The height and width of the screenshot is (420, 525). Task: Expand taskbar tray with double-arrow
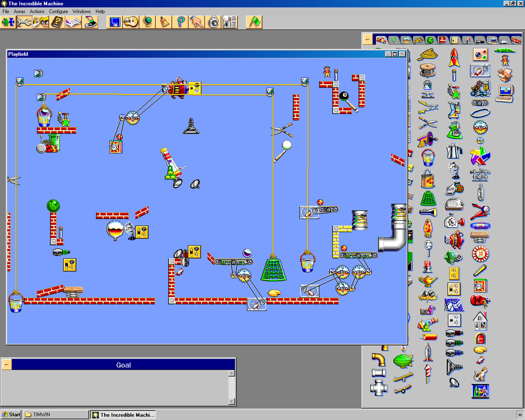click(x=519, y=415)
